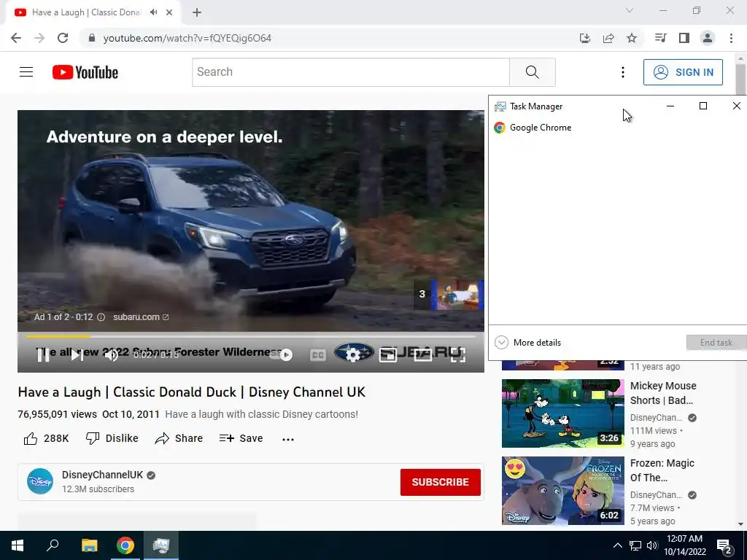Dislike the video
The height and width of the screenshot is (560, 747).
click(112, 438)
